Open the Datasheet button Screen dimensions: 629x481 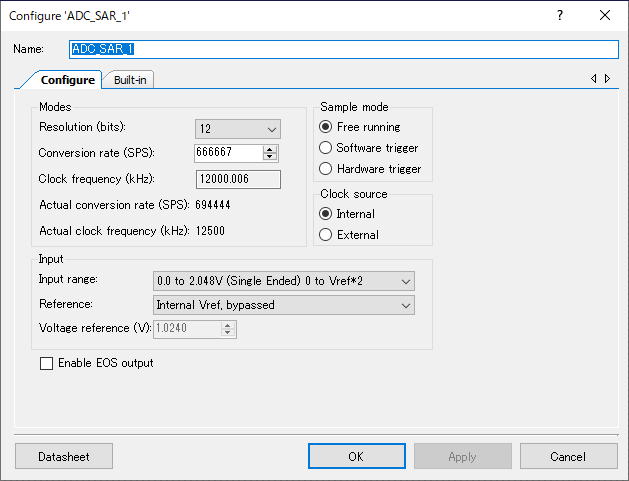coord(64,456)
